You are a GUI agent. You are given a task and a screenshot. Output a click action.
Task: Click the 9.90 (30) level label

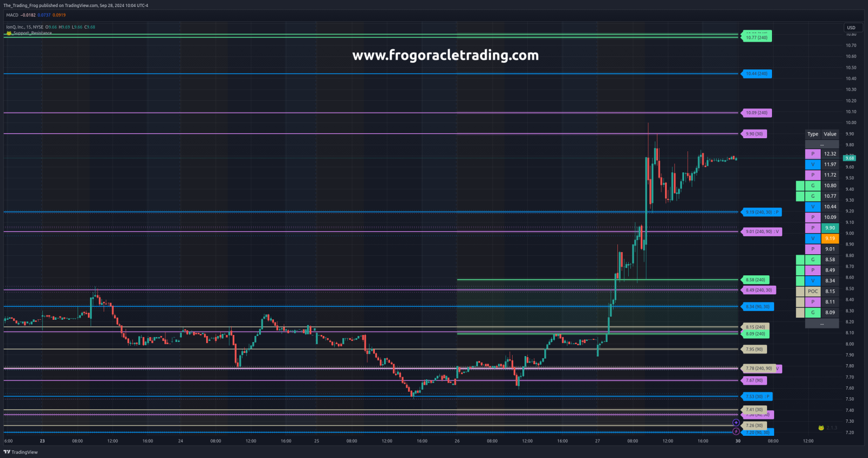(x=754, y=134)
